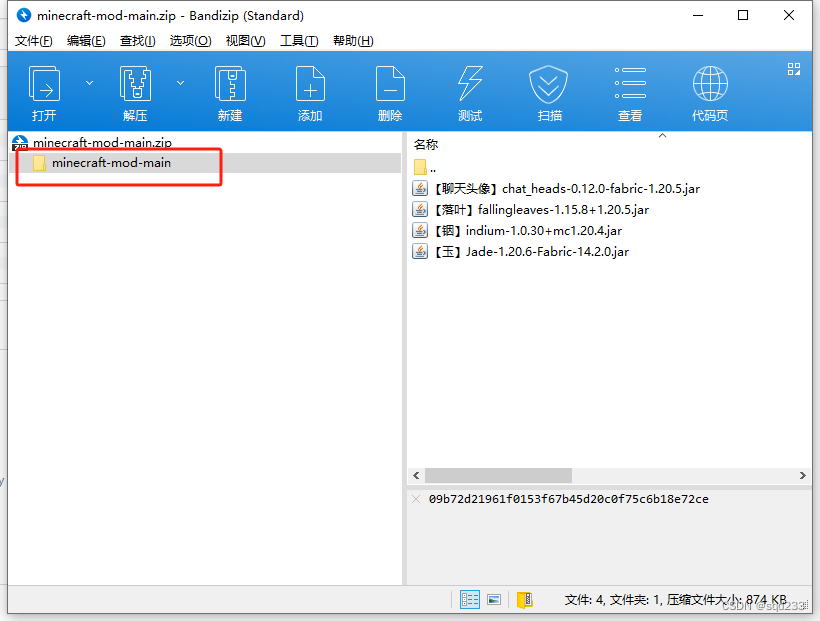Open the 工具(T) menu
The image size is (820, 621).
pos(299,41)
